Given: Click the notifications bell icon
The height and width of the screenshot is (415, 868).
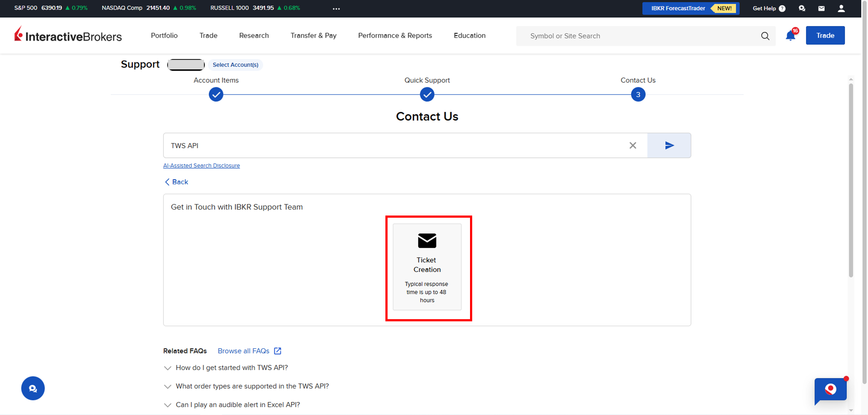Looking at the screenshot, I should pos(790,36).
